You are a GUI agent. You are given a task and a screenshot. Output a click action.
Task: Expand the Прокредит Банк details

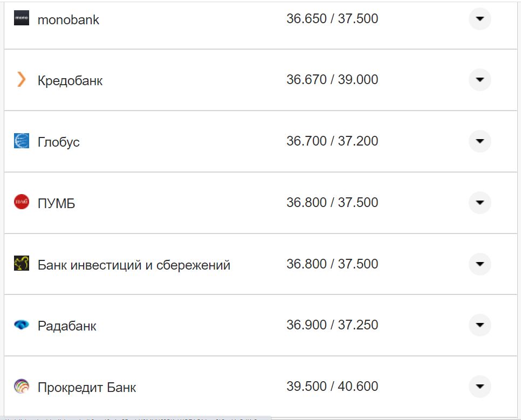pyautogui.click(x=479, y=387)
